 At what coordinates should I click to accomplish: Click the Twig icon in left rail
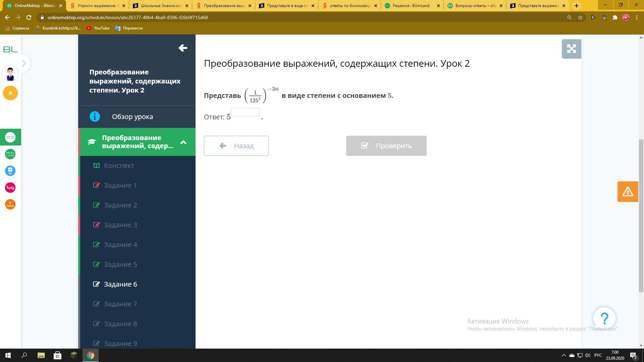point(10,188)
